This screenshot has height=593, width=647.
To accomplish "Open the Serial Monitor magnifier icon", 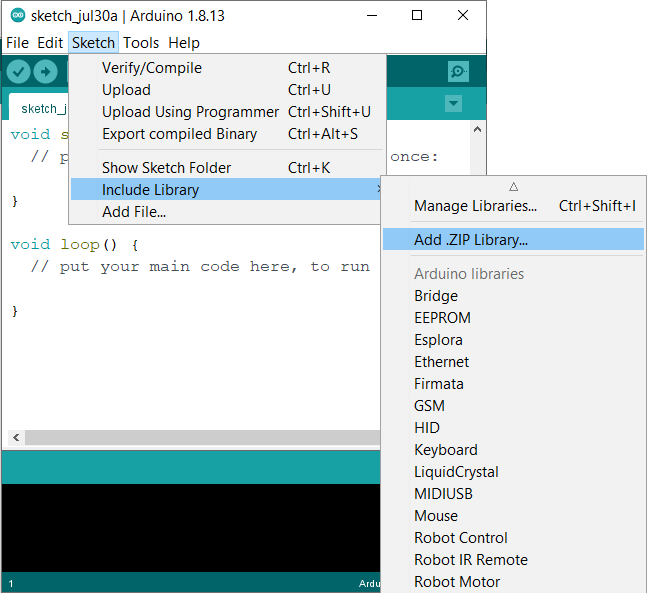I will click(458, 71).
